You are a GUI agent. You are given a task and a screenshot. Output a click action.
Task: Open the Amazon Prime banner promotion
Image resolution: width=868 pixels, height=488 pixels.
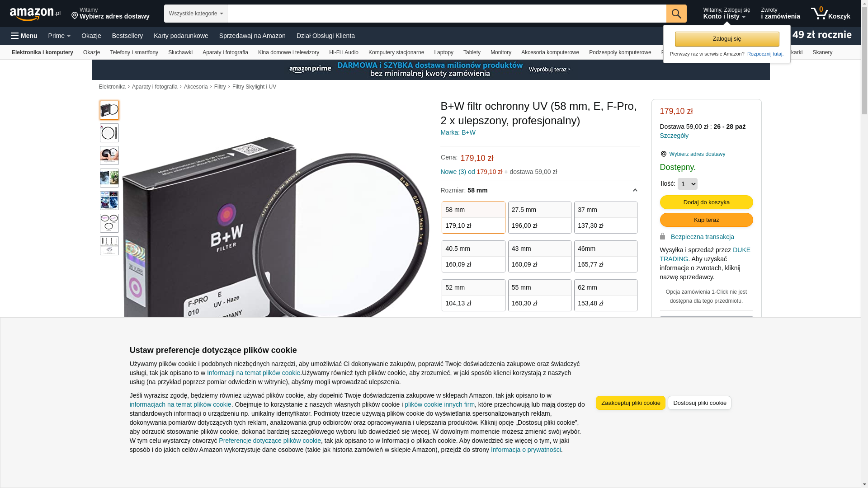pos(430,70)
